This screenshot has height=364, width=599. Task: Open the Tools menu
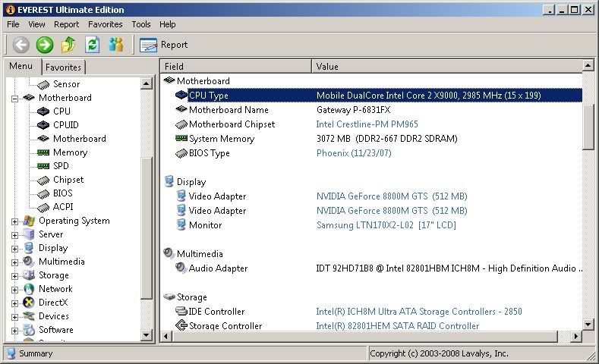tap(141, 24)
